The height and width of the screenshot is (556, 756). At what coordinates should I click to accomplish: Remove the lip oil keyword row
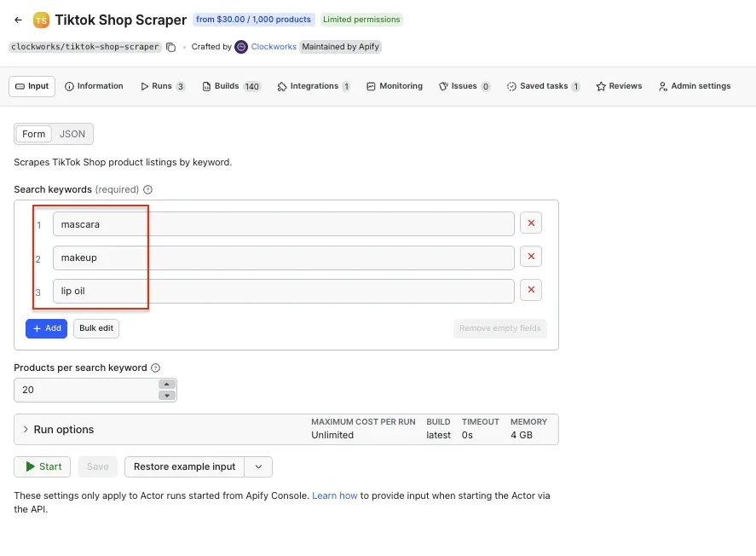(x=531, y=290)
